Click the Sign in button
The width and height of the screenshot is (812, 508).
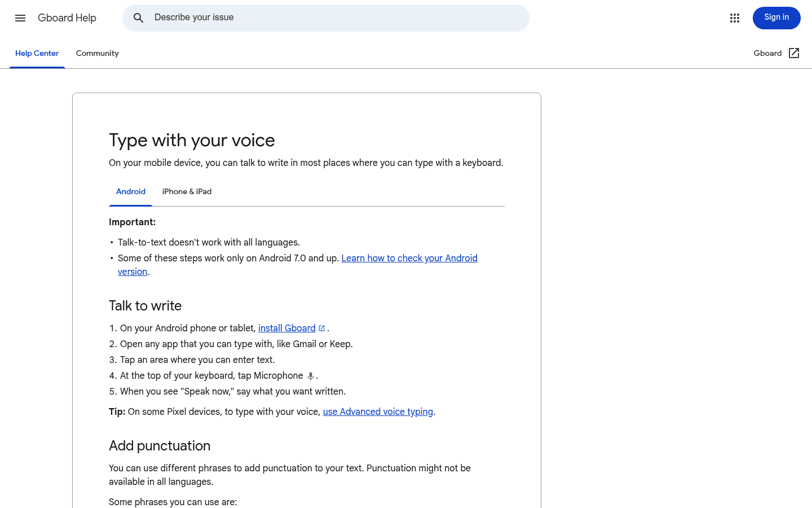(776, 17)
